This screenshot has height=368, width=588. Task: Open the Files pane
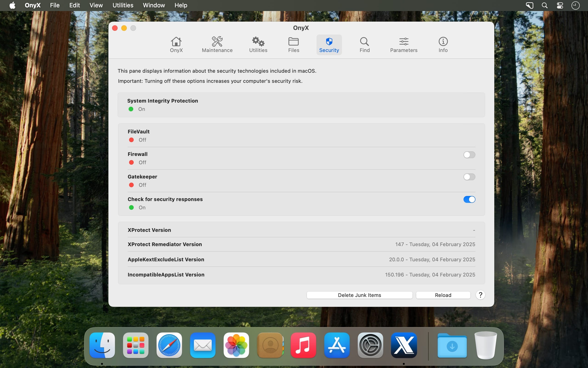coord(294,45)
